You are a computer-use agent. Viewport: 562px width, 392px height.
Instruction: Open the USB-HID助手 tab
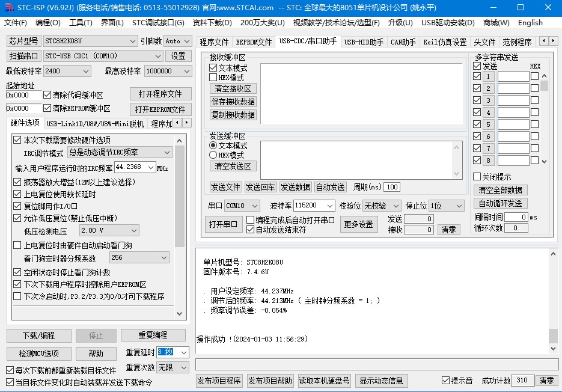[x=364, y=42]
